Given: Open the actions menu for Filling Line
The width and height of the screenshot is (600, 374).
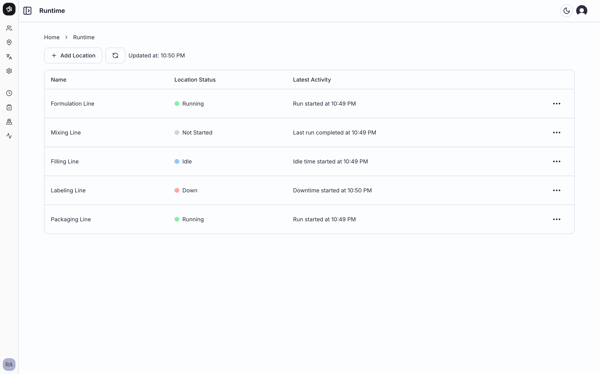Looking at the screenshot, I should 556,162.
